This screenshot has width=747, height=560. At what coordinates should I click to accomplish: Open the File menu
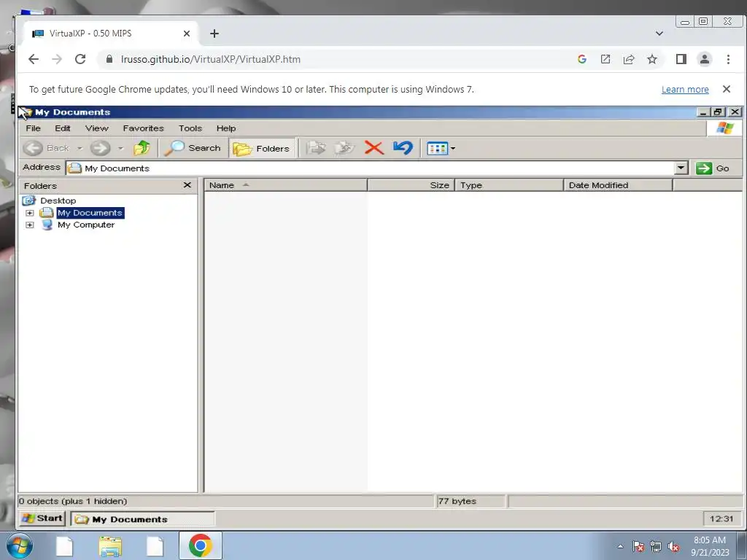pos(33,128)
